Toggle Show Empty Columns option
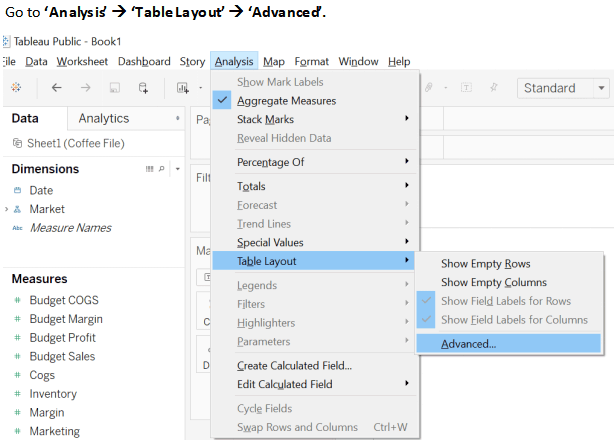 point(509,282)
